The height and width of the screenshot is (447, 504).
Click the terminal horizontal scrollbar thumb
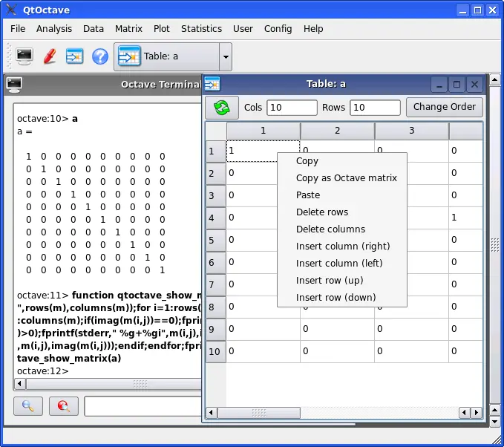[116, 384]
